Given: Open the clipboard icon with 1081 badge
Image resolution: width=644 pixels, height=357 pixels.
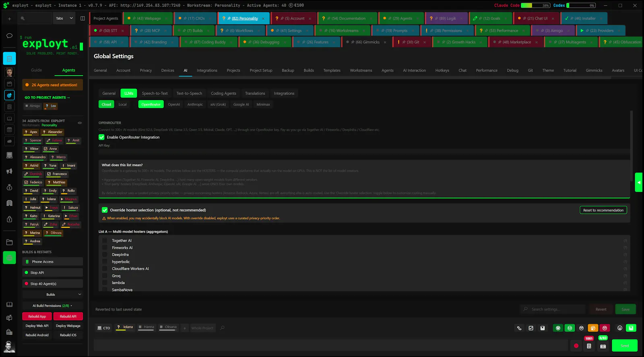Looking at the screenshot, I should coord(589,346).
